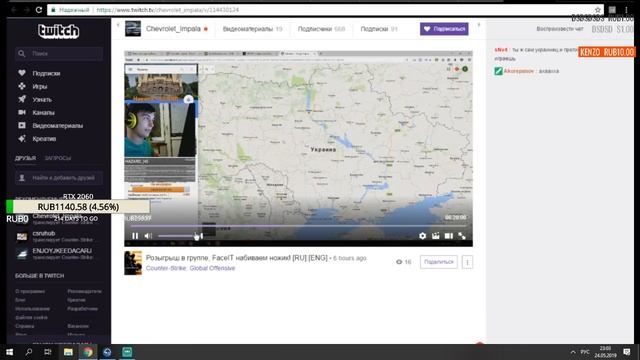640x360 pixels.
Task: Click the search field in sidebar
Action: click(59, 53)
